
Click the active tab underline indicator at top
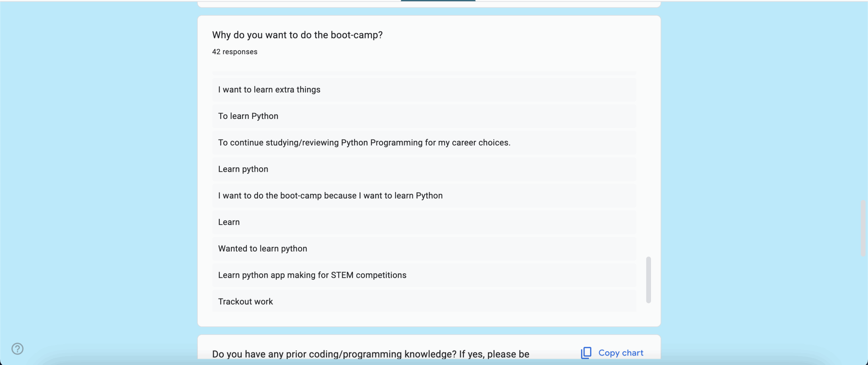click(x=438, y=1)
